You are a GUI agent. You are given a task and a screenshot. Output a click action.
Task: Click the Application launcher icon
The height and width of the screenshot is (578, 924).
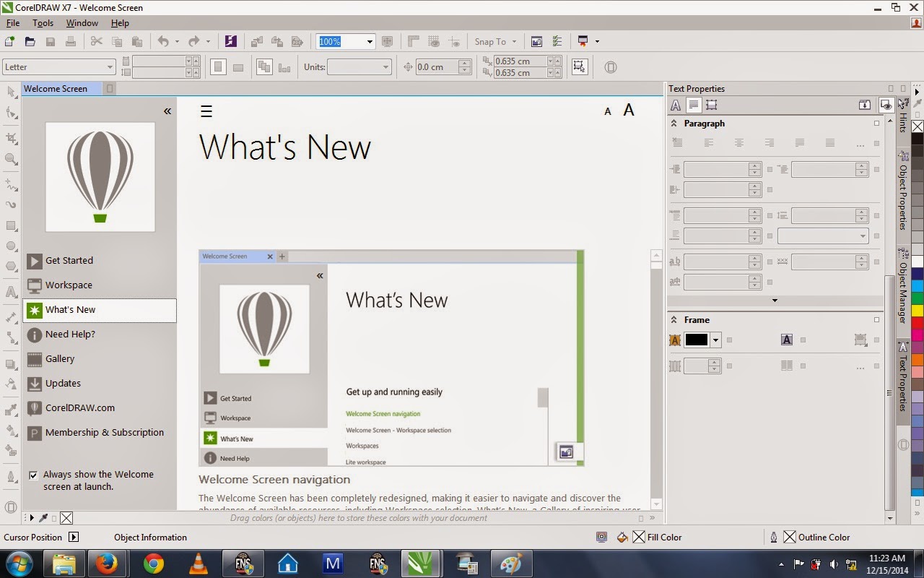click(x=583, y=41)
